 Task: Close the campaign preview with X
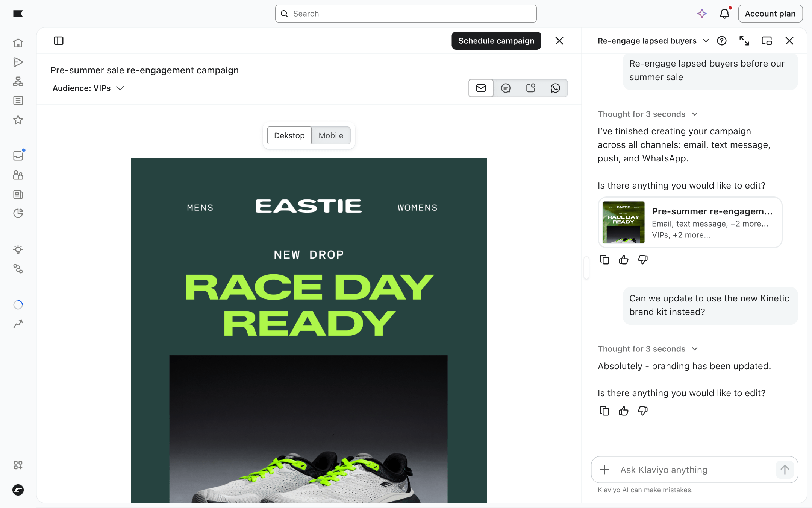coord(559,41)
